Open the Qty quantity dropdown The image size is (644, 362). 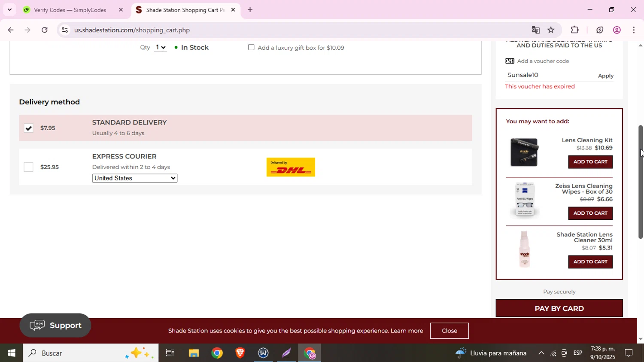(x=161, y=47)
